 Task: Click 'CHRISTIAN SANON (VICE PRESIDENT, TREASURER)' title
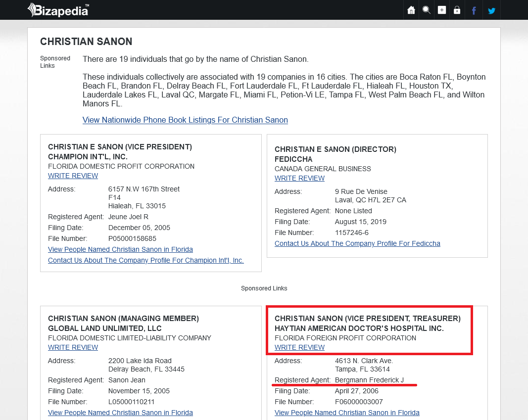click(x=368, y=319)
